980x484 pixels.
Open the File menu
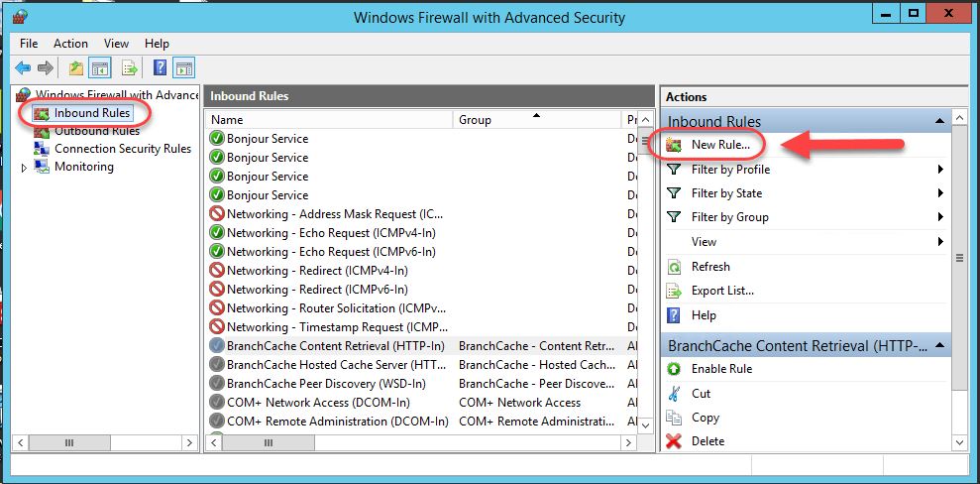(29, 44)
